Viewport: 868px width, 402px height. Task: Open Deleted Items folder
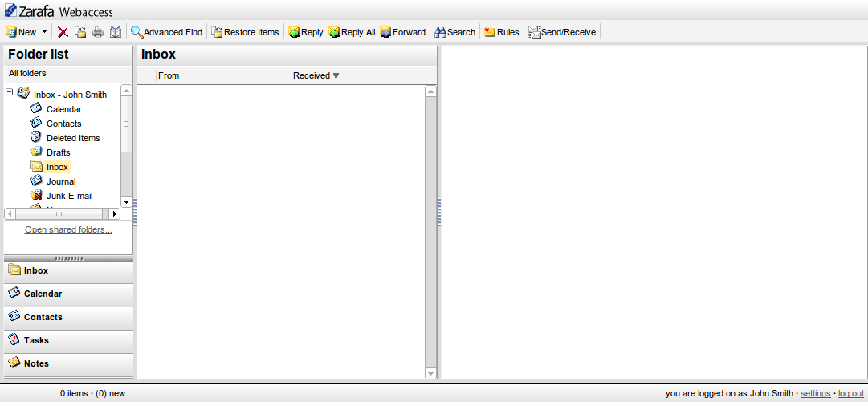(73, 138)
